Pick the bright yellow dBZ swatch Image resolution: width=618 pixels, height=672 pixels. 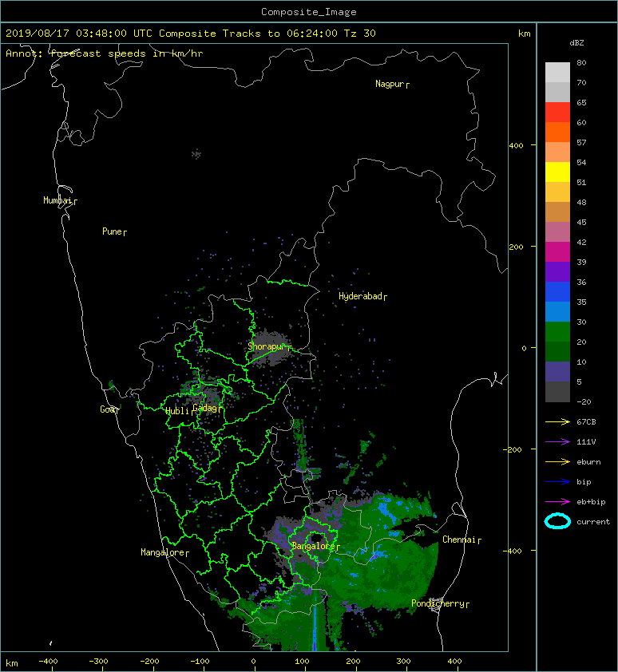[x=557, y=172]
